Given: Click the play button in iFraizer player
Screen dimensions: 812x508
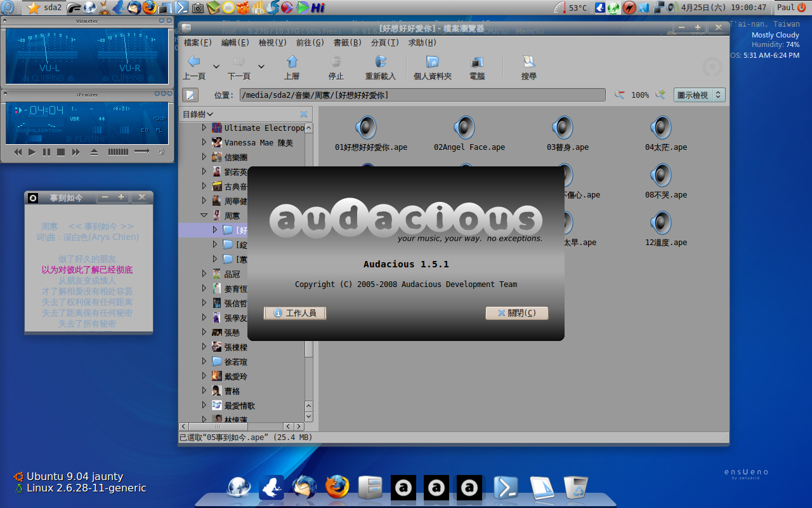Looking at the screenshot, I should pos(32,152).
